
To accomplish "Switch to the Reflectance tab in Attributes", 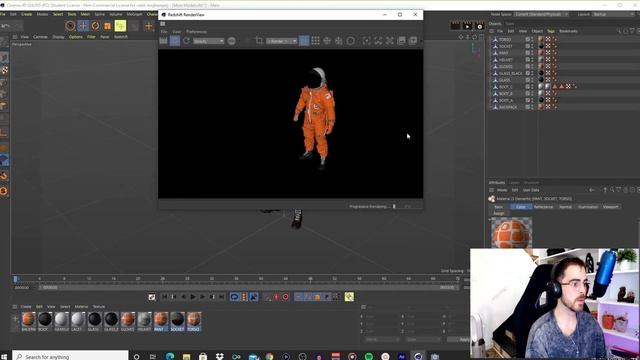I will click(543, 207).
